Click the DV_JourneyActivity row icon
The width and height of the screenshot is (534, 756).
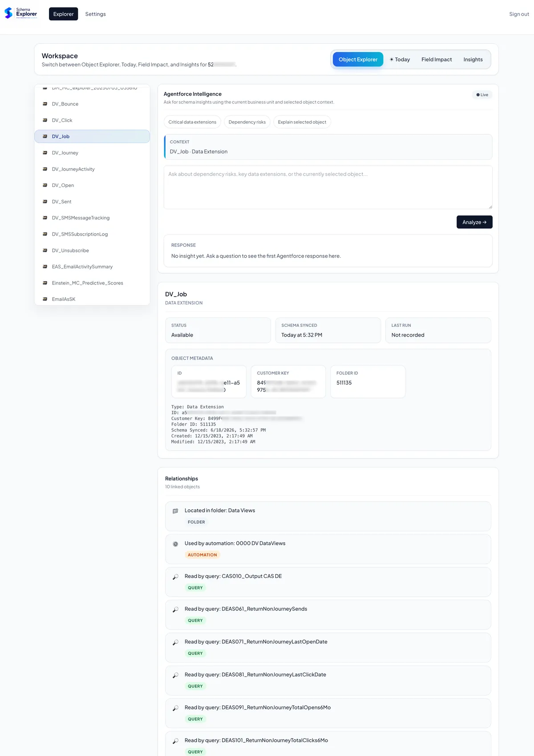point(45,169)
